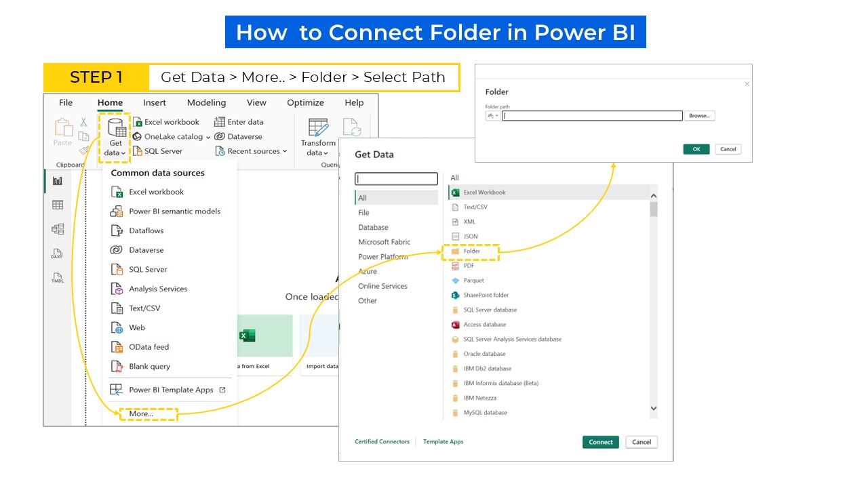Switch to the Insert ribbon tab
868x488 pixels.
[155, 103]
